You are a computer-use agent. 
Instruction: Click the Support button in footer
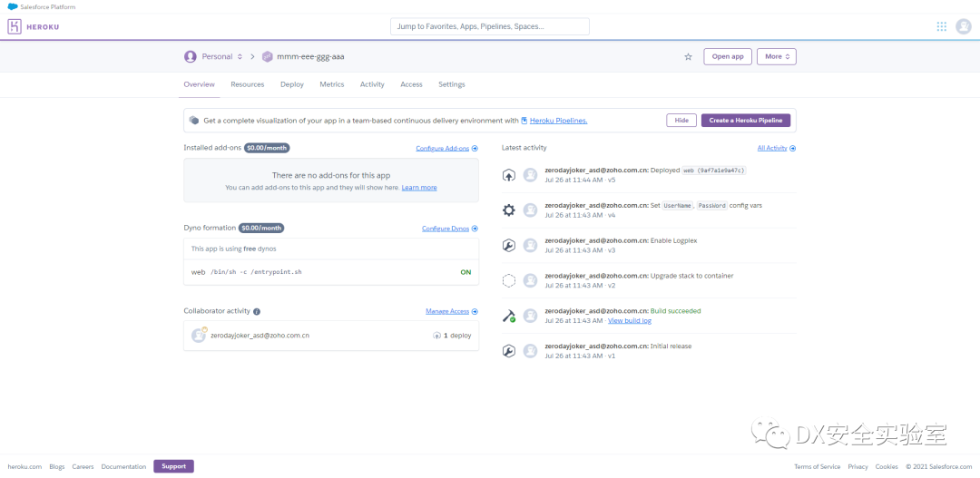(173, 466)
